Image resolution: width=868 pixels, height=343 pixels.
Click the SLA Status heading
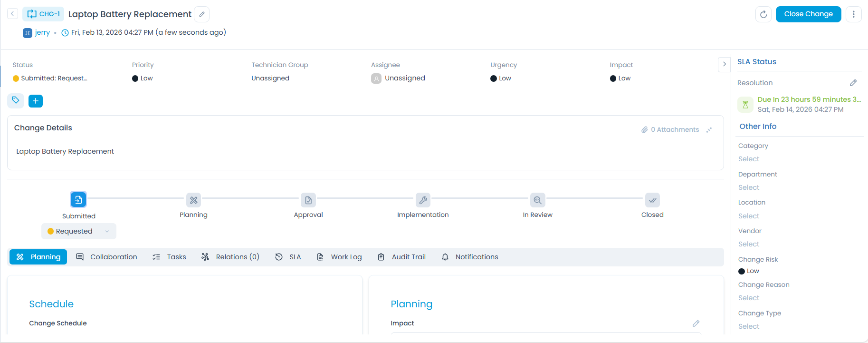[x=757, y=62]
